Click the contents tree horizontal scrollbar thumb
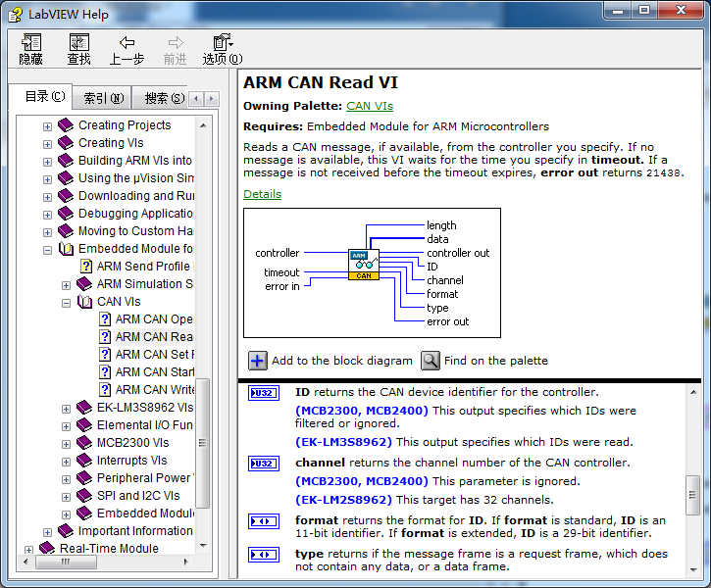711x588 pixels. point(67,563)
